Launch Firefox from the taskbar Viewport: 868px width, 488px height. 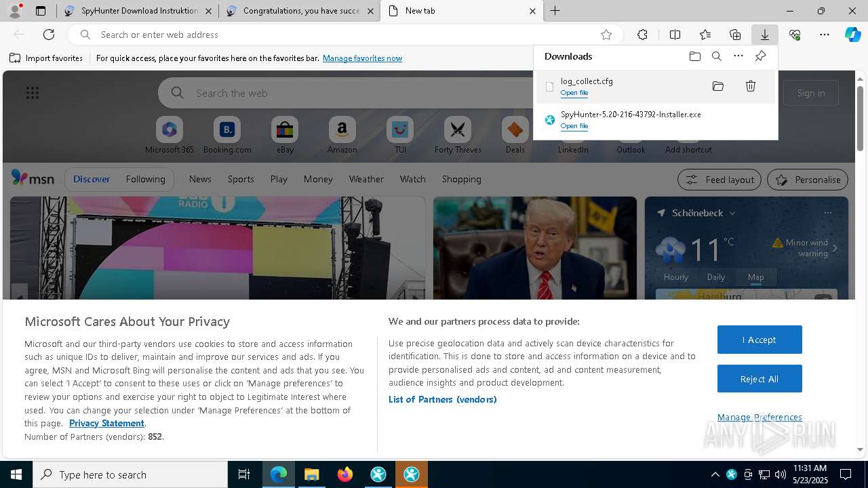(344, 474)
